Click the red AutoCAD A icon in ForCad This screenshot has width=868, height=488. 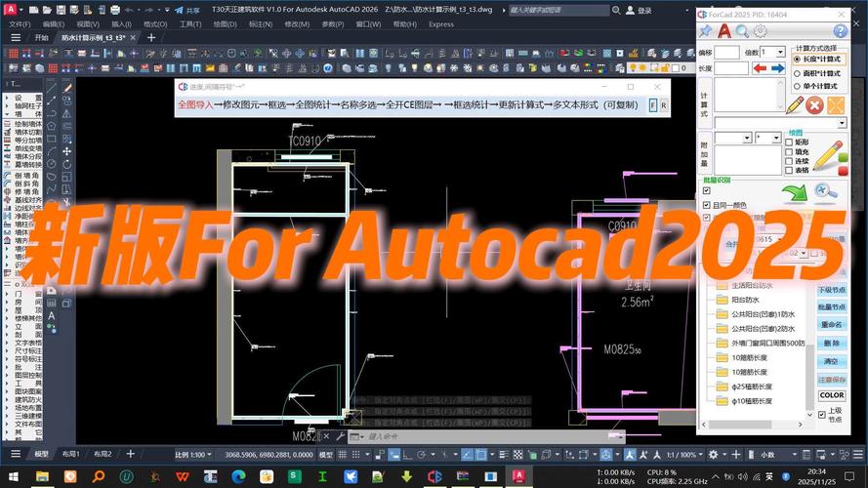724,31
